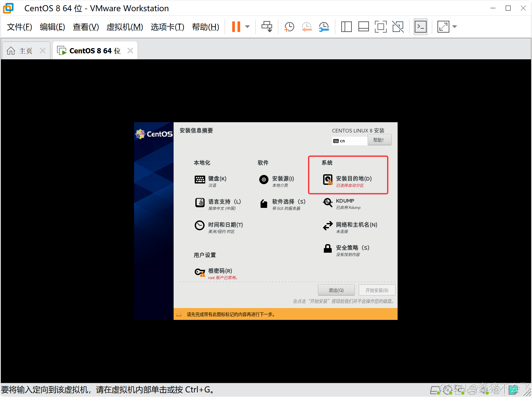This screenshot has height=397, width=532.
Task: Open the 虚拟机(M) menu
Action: click(x=125, y=27)
